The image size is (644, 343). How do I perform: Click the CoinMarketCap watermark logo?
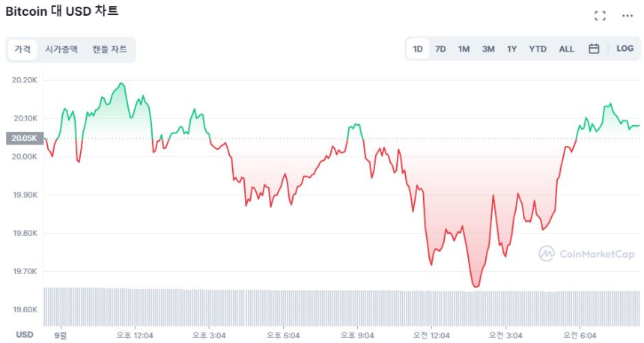click(587, 255)
